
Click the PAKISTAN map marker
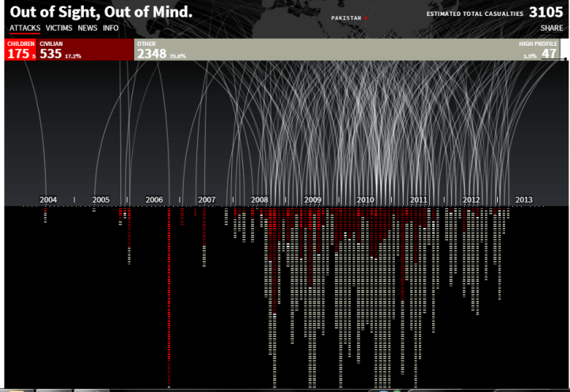coord(366,17)
